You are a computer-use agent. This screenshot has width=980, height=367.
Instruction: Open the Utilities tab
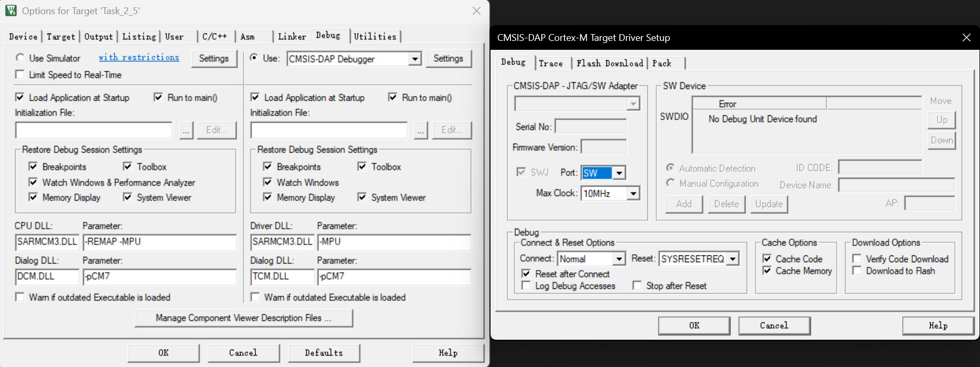375,37
